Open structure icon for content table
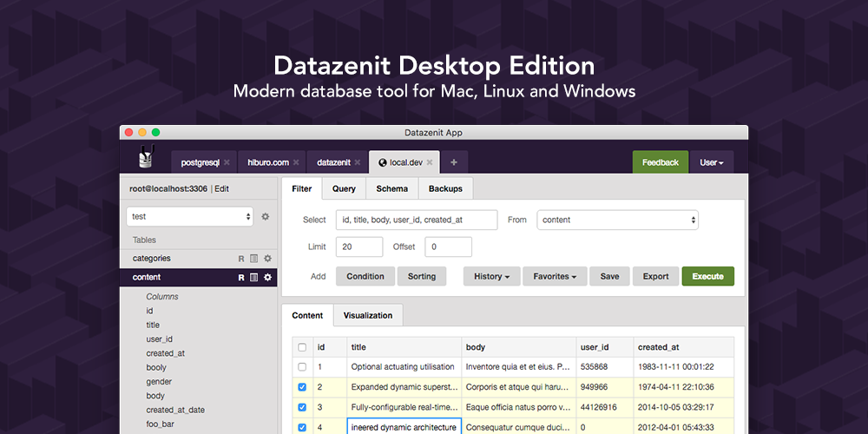Image resolution: width=868 pixels, height=434 pixels. (x=253, y=278)
